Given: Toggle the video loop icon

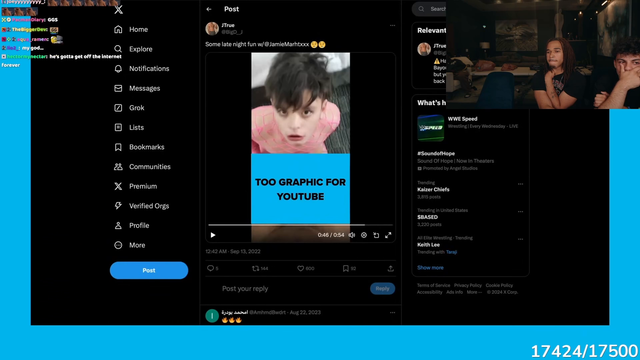Looking at the screenshot, I should 376,235.
